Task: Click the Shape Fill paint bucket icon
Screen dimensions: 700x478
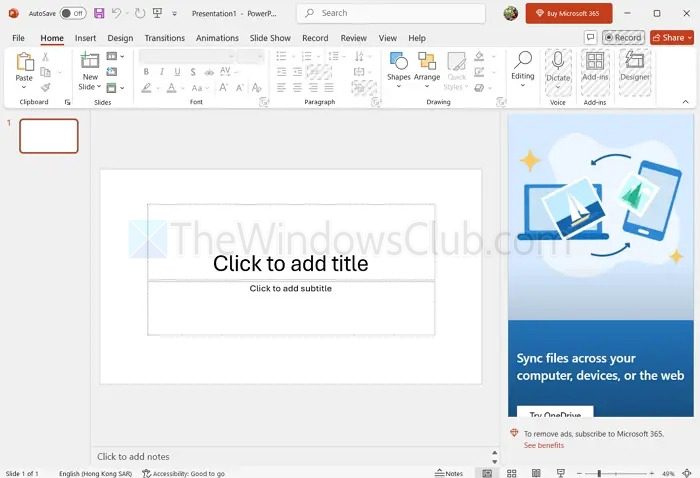Action: pos(479,56)
